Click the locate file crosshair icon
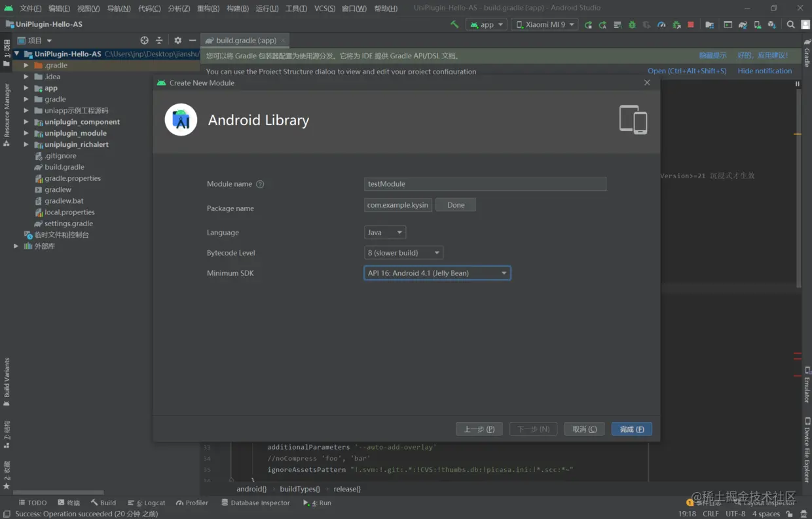Viewport: 812px width, 519px height. click(x=145, y=40)
